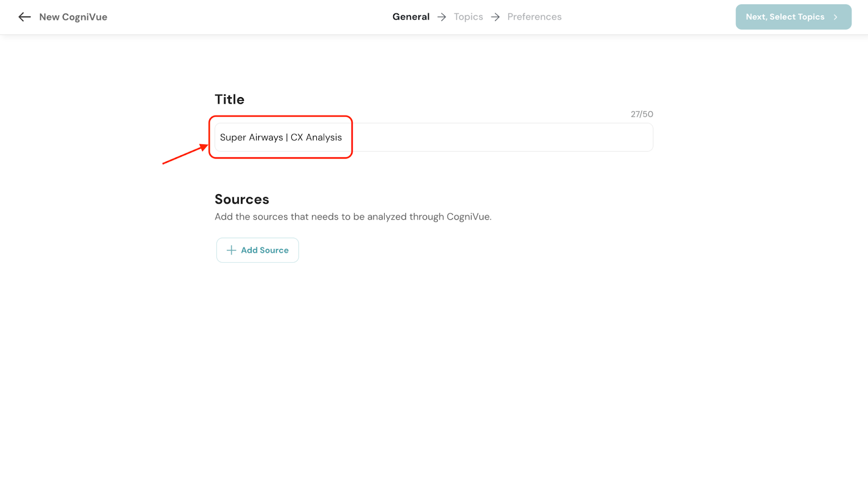Open the Preferences step
The image size is (868, 489).
534,17
